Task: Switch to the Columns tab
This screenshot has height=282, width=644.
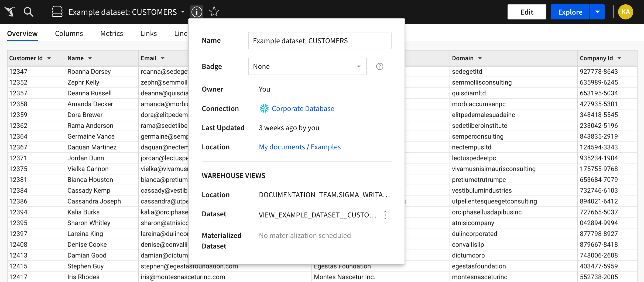Action: pos(69,33)
